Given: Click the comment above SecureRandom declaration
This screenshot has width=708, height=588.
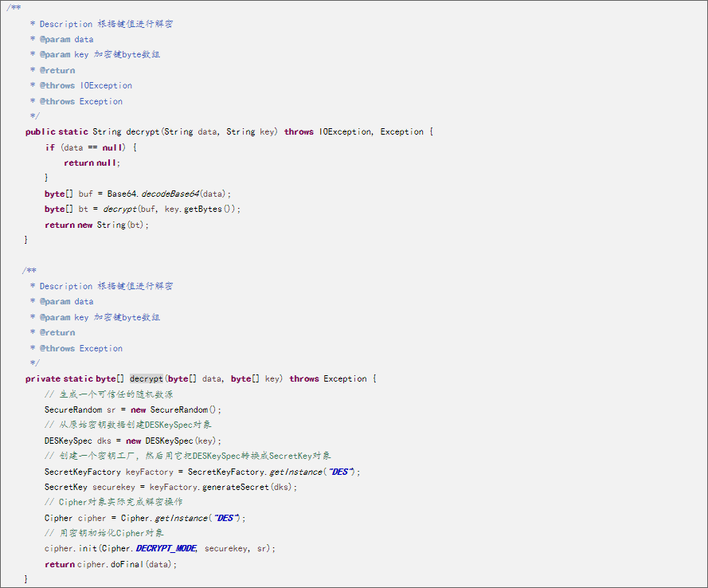Looking at the screenshot, I should pos(108,394).
